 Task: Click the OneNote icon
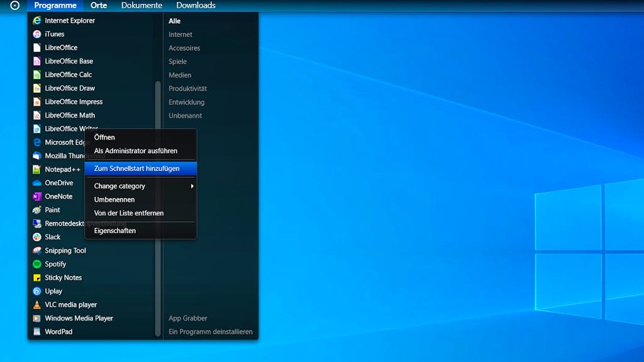click(37, 197)
